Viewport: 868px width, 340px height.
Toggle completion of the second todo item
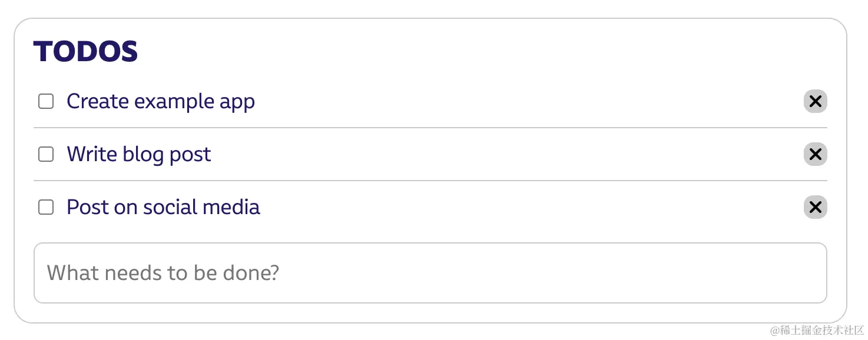[x=46, y=154]
